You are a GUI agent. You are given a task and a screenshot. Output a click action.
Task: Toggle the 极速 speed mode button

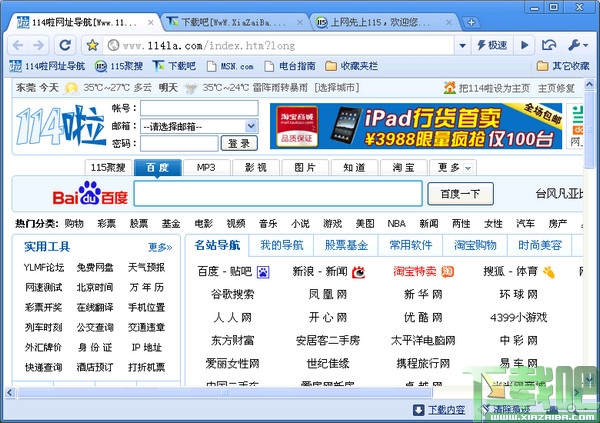492,46
